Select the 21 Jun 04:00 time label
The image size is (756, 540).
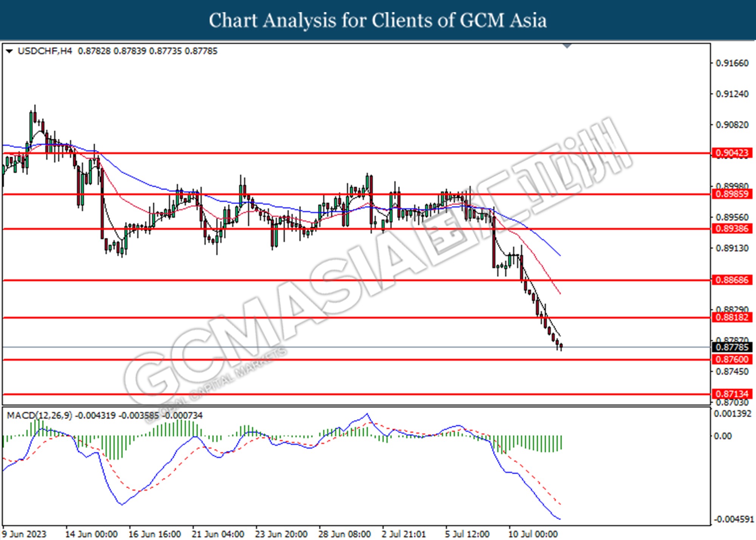click(218, 534)
